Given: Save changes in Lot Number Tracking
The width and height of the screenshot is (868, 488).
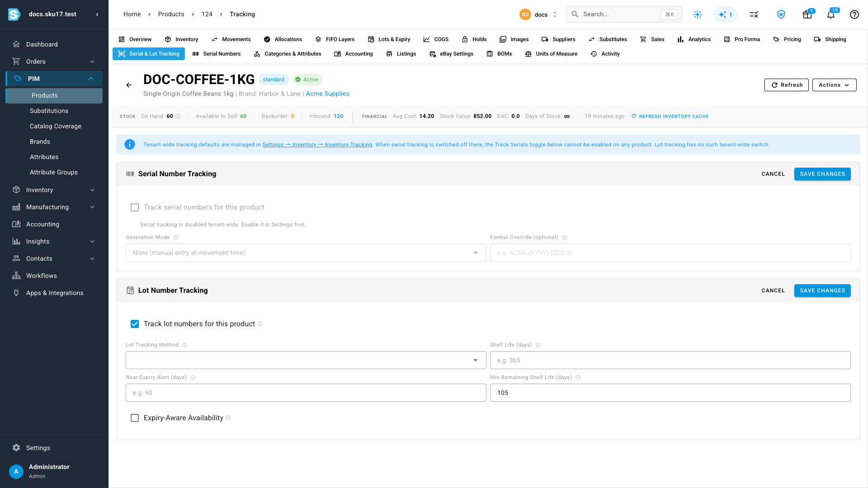Looking at the screenshot, I should point(822,291).
